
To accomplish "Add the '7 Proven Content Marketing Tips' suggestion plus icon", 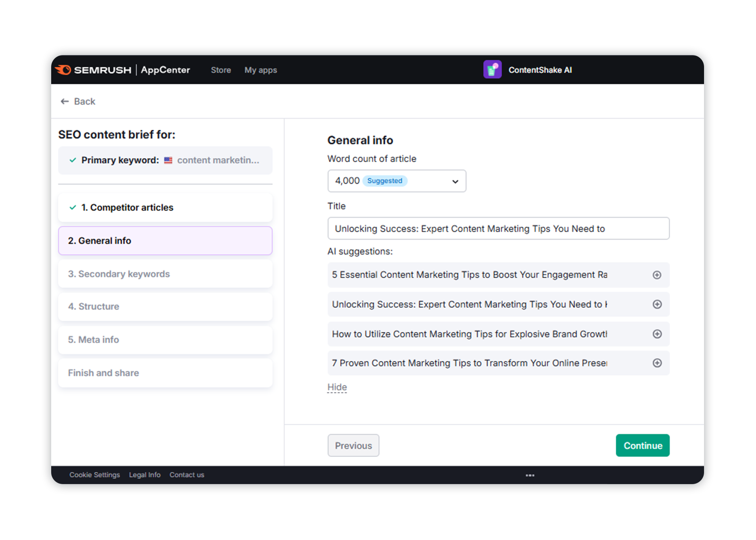I will (x=656, y=363).
